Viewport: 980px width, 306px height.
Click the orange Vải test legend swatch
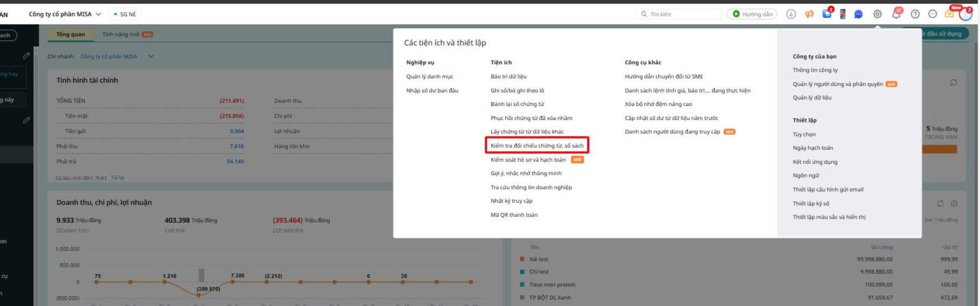pyautogui.click(x=522, y=259)
